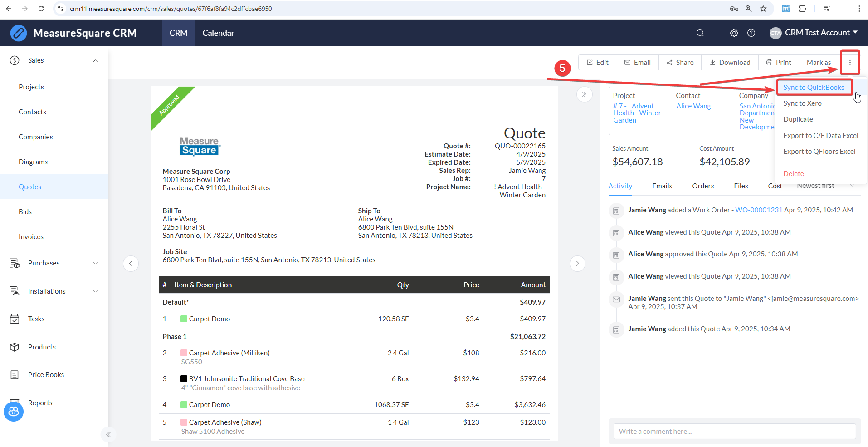This screenshot has height=447, width=868.
Task: Select Sync to Xero menu option
Action: point(802,103)
